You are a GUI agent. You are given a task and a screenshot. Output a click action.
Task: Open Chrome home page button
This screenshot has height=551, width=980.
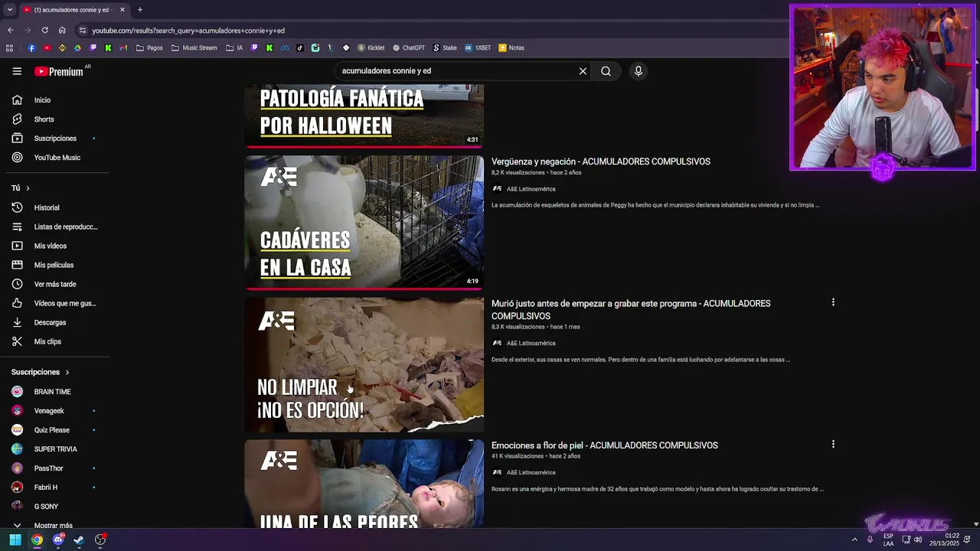point(62,31)
